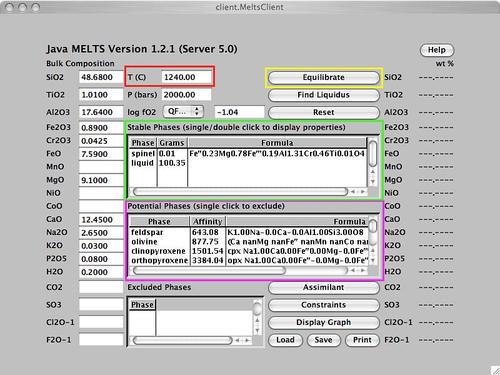Click the Print button
The image size is (500, 375).
(362, 340)
